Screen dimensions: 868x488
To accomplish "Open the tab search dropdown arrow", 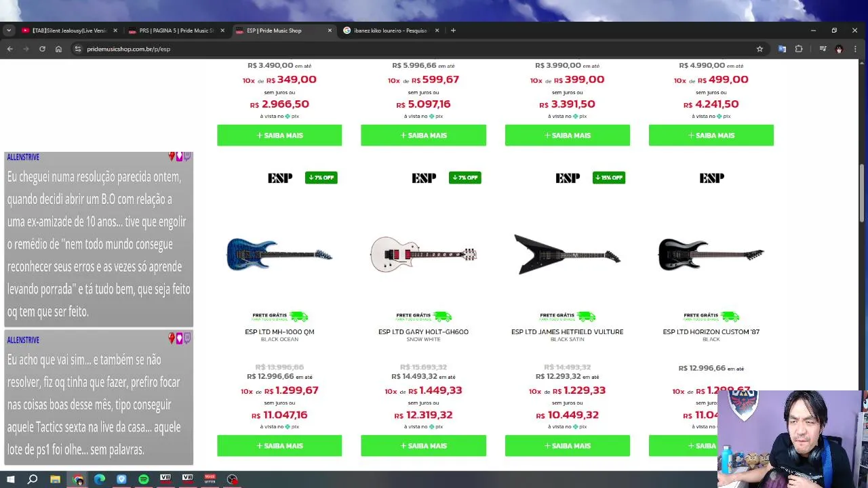I will coord(8,30).
